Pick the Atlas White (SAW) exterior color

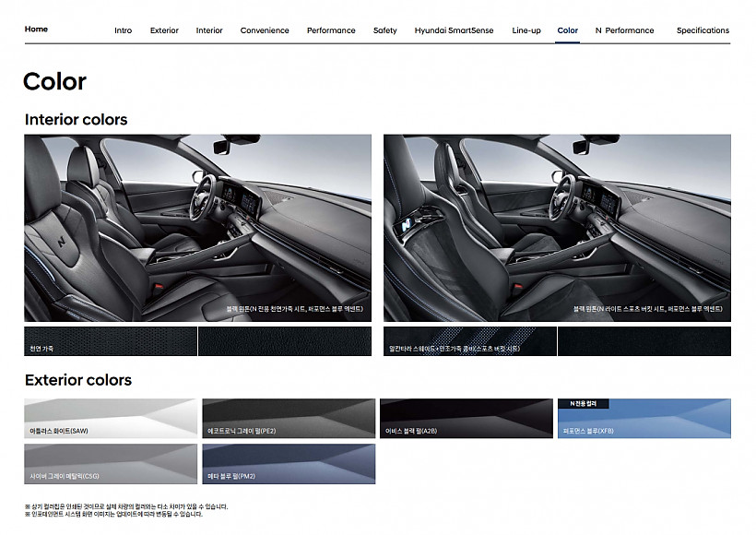click(111, 418)
